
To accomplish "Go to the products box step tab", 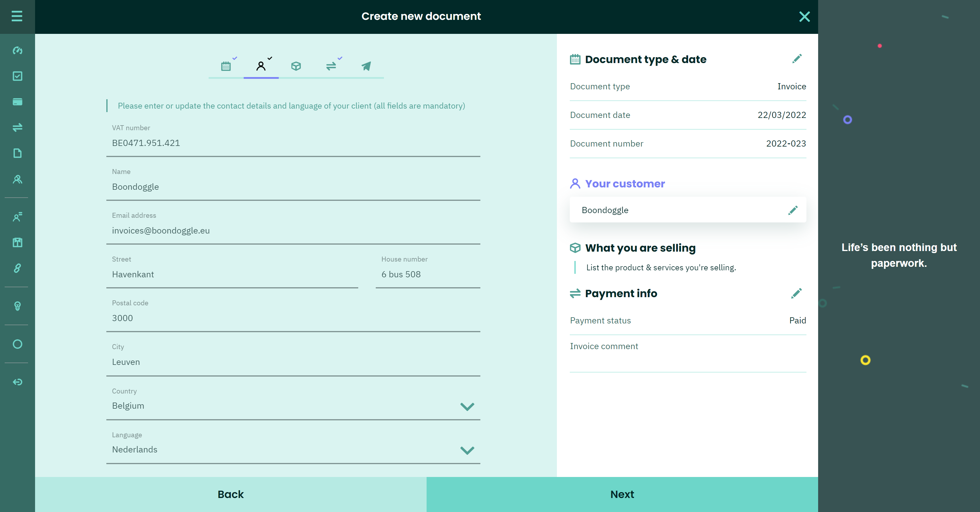I will pyautogui.click(x=296, y=66).
